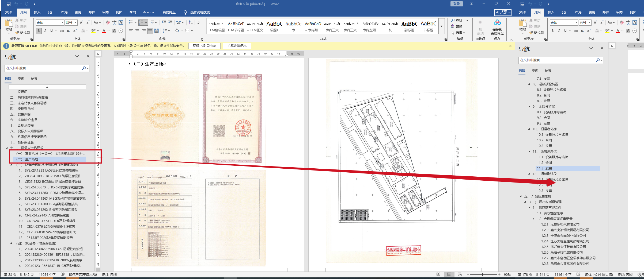Image resolution: width=644 pixels, height=279 pixels.
Task: Click 格式刷 in right Word window
Action: click(536, 33)
